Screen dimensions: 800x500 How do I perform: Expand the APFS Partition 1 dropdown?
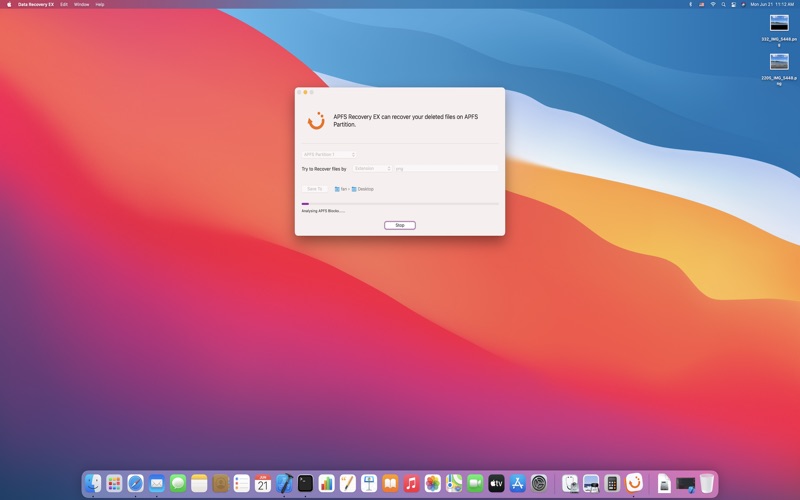coord(329,154)
